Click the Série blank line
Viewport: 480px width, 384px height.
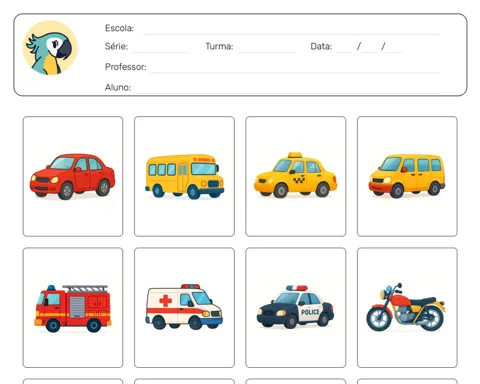[x=160, y=52]
